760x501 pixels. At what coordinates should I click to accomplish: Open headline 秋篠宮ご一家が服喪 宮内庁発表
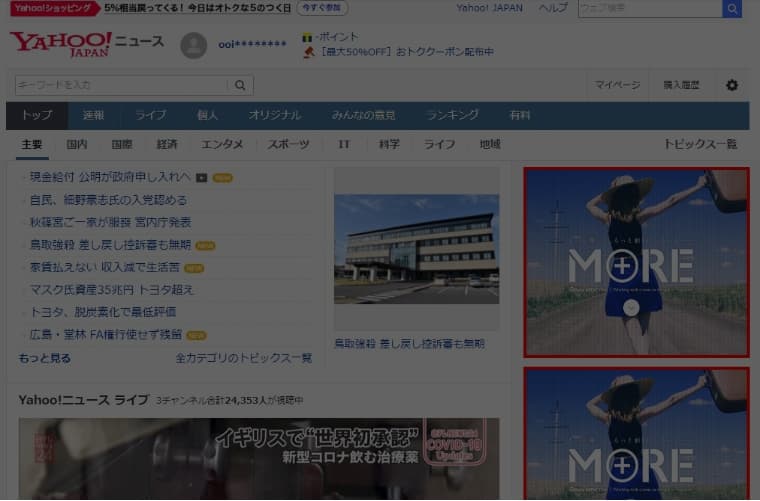point(111,222)
